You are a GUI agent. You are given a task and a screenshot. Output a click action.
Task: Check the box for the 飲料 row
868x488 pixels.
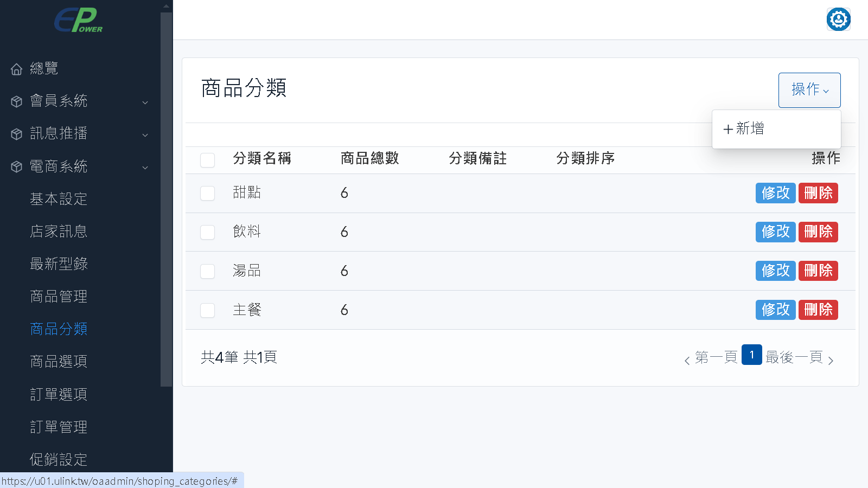tap(207, 232)
